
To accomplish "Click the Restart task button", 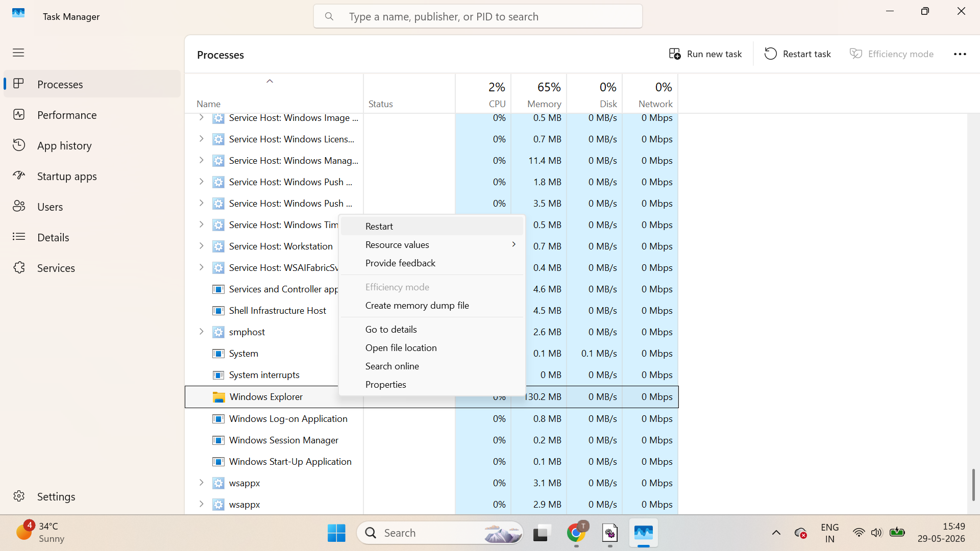I will coord(797,54).
